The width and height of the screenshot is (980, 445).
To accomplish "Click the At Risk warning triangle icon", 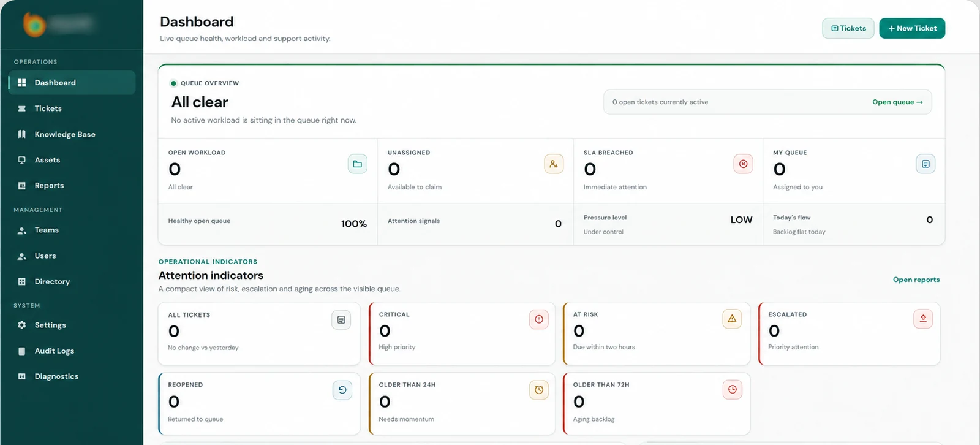I will pos(732,319).
